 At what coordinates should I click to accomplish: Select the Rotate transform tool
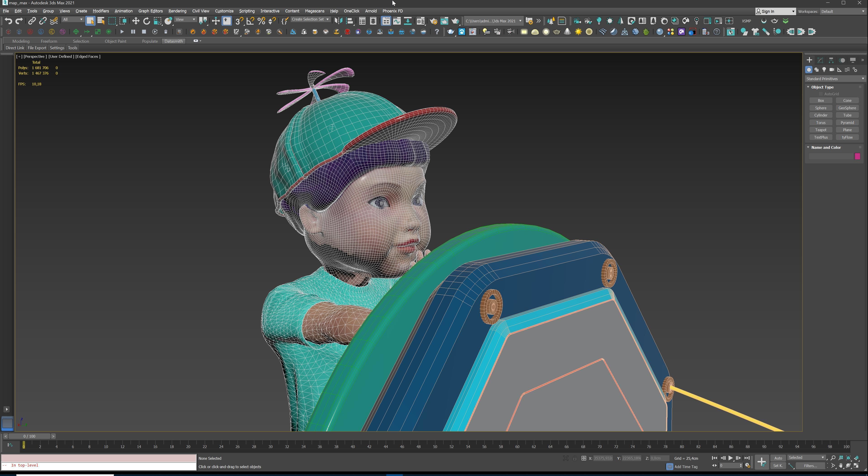[x=146, y=21]
